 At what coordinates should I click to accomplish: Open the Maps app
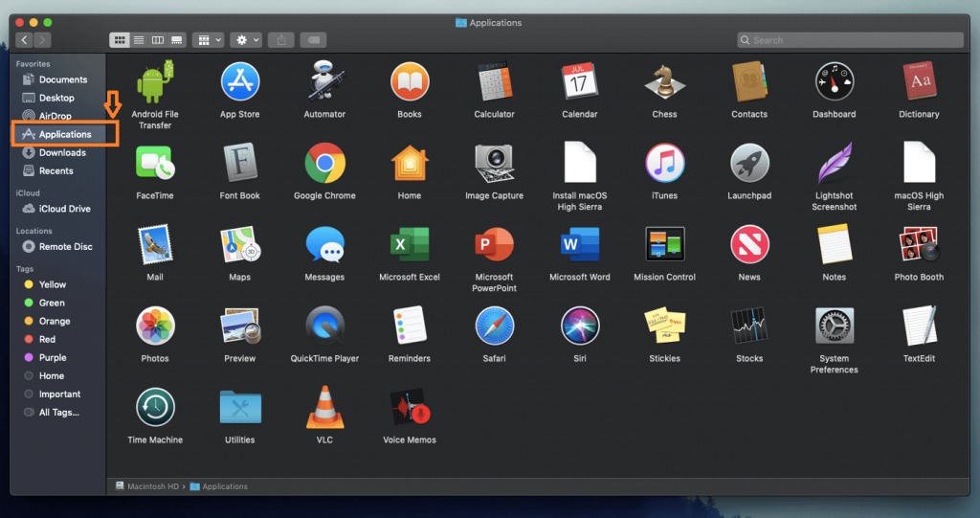pyautogui.click(x=240, y=244)
